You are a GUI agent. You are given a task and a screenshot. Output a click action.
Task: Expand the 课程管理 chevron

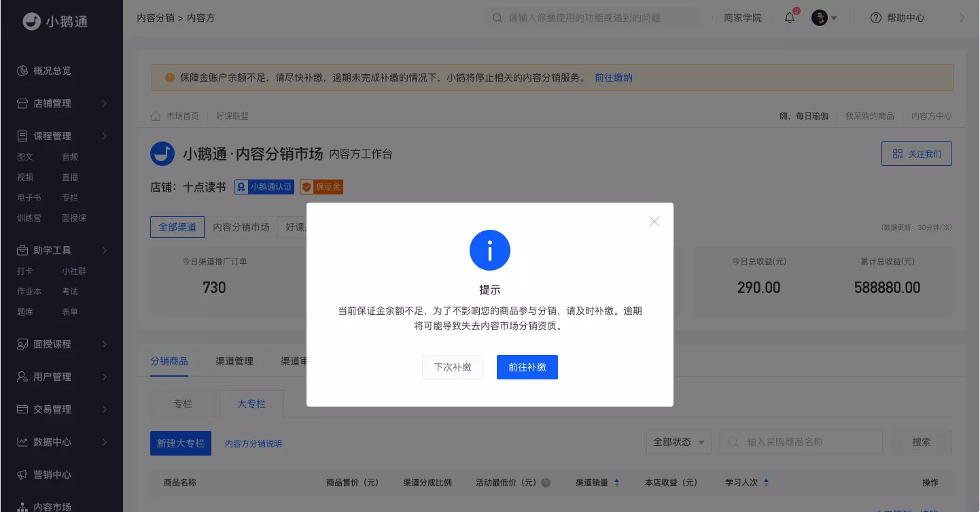pyautogui.click(x=105, y=136)
